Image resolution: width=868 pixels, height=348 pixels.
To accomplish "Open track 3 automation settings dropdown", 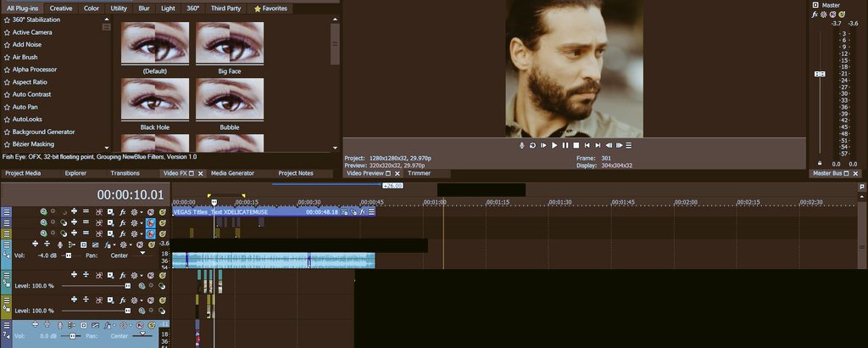I will point(142,234).
